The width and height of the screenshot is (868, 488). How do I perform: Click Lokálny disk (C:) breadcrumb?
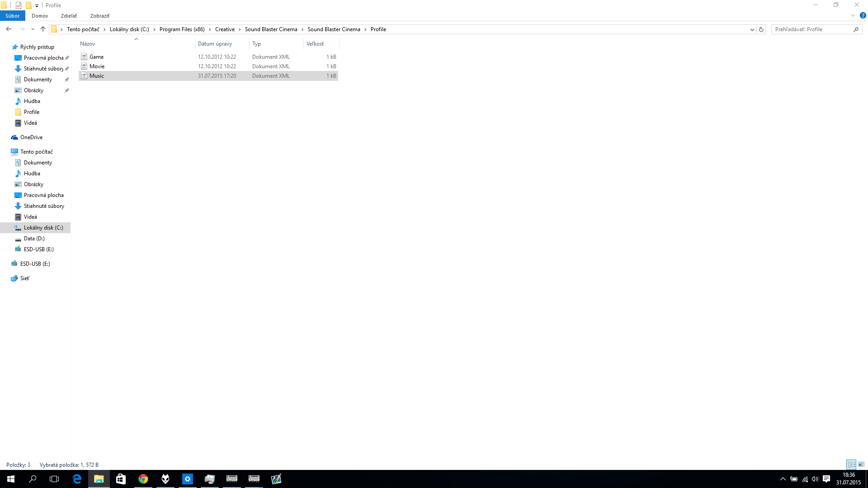coord(129,29)
